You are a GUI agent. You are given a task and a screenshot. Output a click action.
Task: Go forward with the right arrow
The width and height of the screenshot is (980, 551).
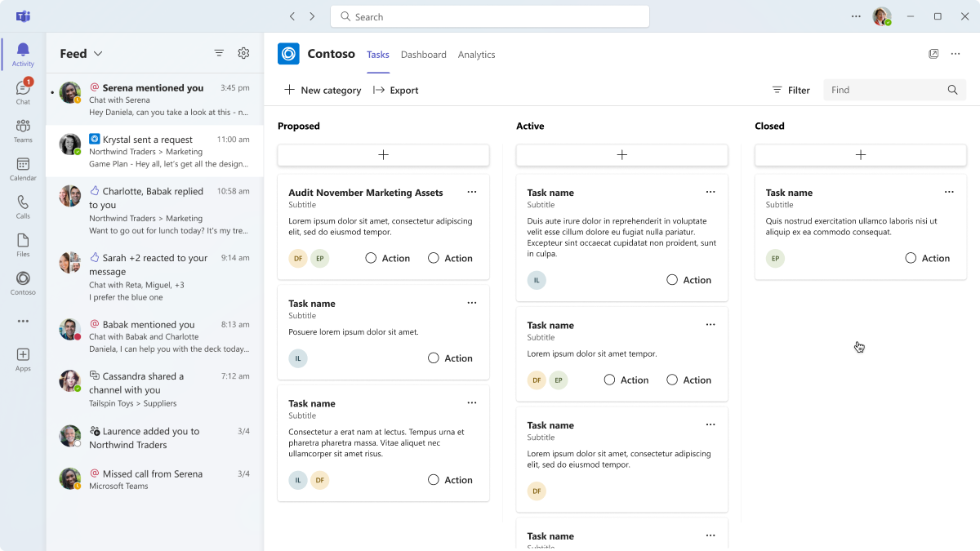312,16
